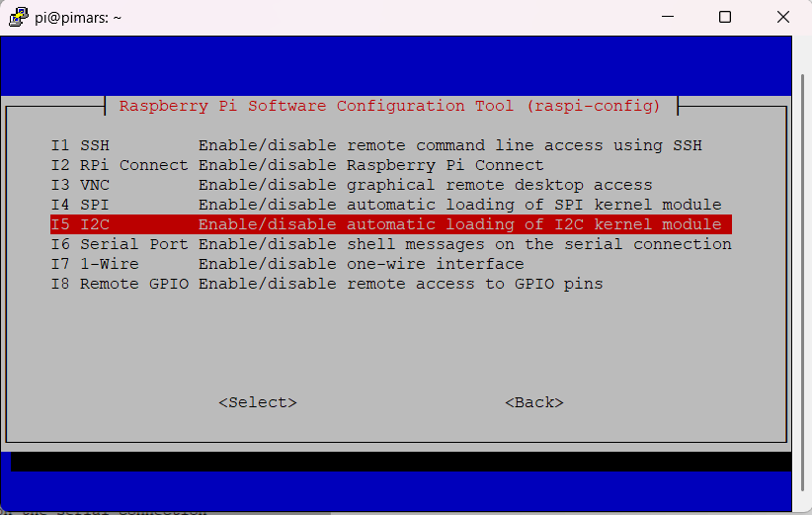Minimize the pi@pimars terminal window
Screen dimensions: 812x515
668,17
